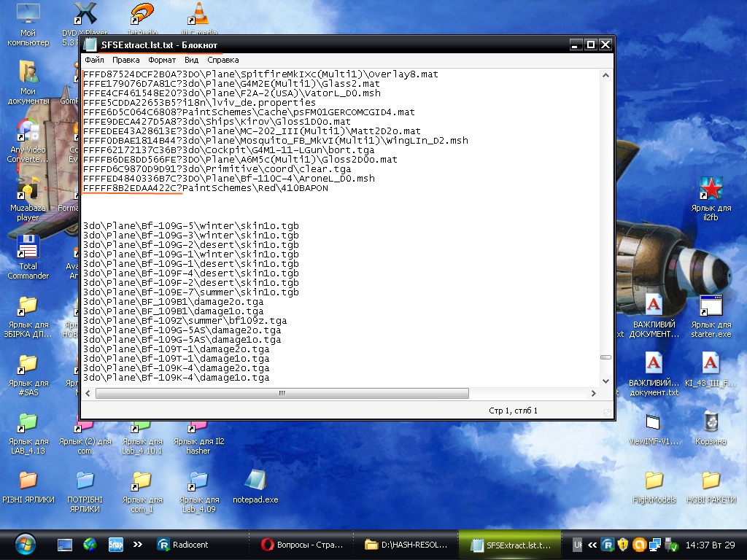Click the status bar text Стр 1, стлб 1
This screenshot has height=560, width=747.
coord(513,411)
